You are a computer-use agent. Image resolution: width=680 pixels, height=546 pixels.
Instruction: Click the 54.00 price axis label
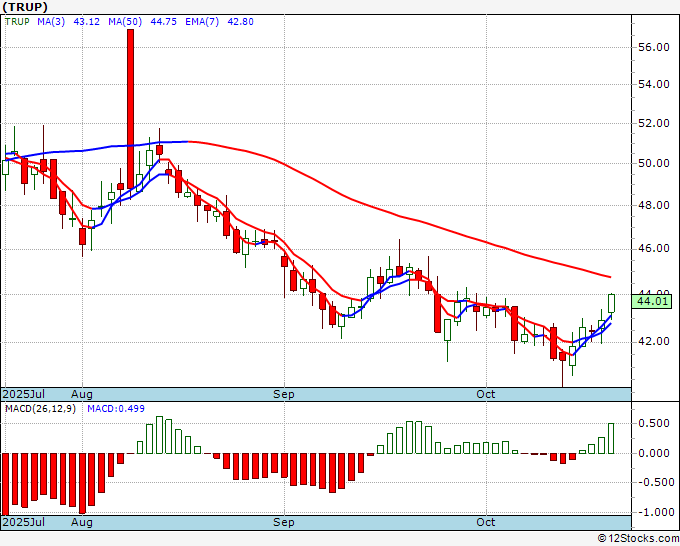click(654, 84)
